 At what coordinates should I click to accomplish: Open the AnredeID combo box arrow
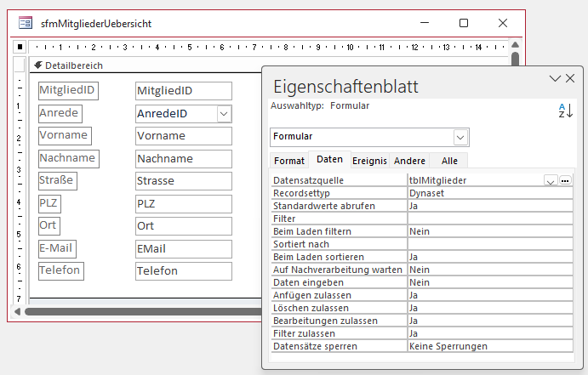(x=224, y=114)
